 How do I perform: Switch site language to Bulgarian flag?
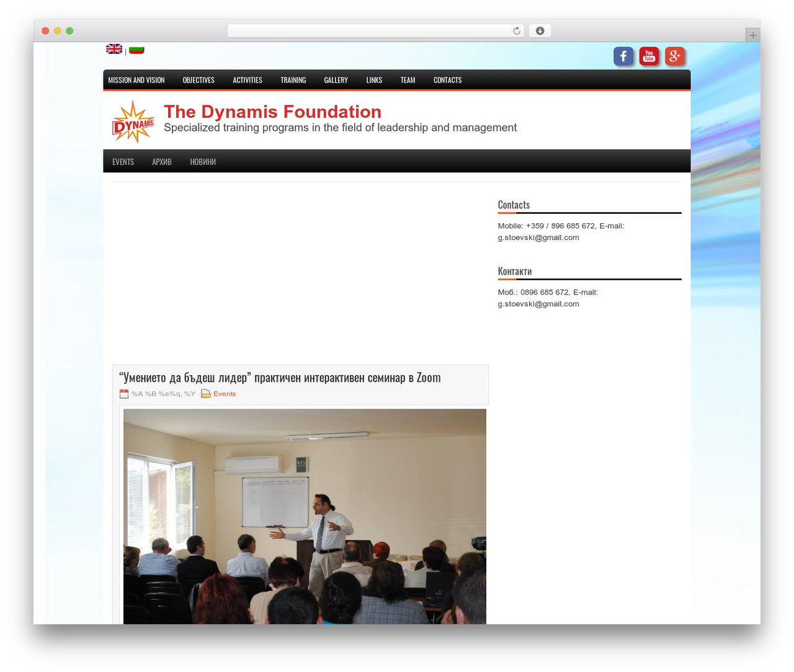pyautogui.click(x=136, y=49)
